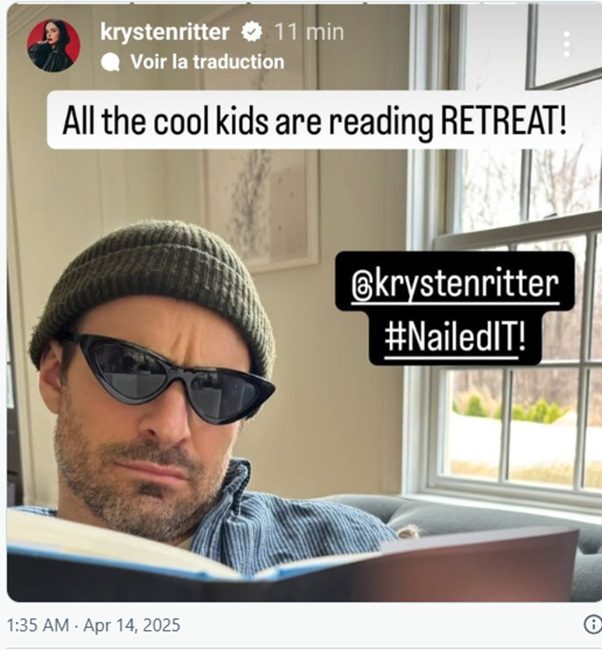The image size is (602, 650).
Task: Open the #NailedIT! hashtag
Action: [x=454, y=337]
